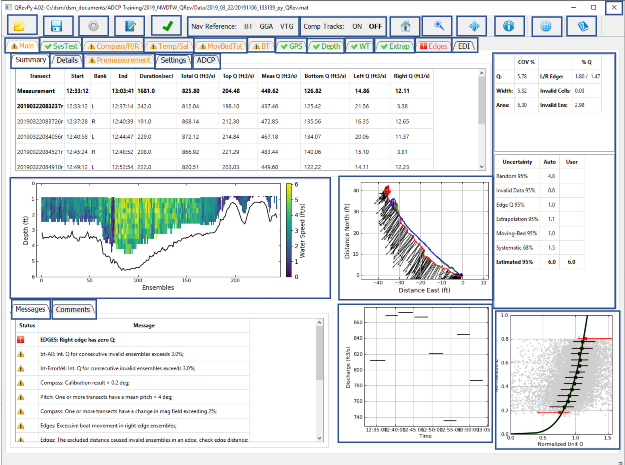Switch to the Messages tab
This screenshot has height=465, width=625.
tap(30, 309)
